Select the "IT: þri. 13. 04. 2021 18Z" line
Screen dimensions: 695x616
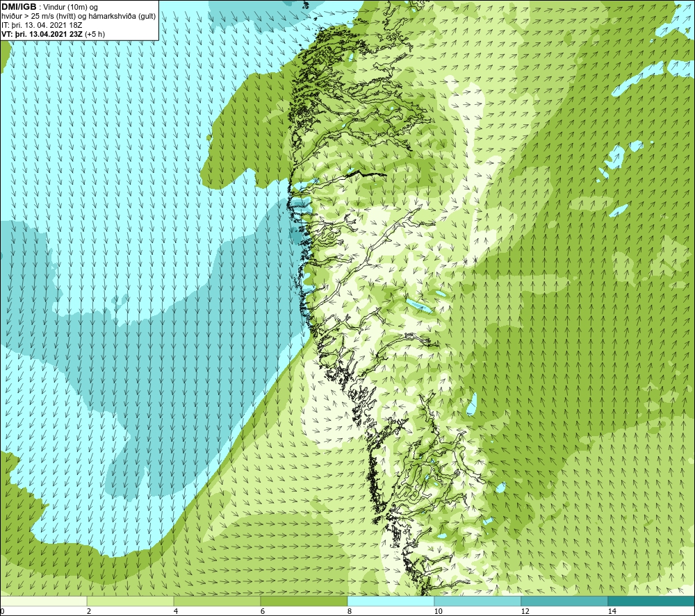[42, 25]
